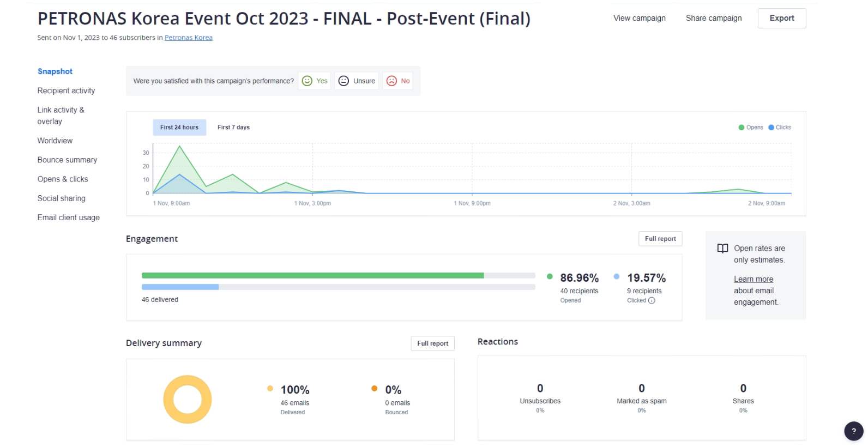
Task: Open Delivery summary Full report
Action: click(432, 343)
